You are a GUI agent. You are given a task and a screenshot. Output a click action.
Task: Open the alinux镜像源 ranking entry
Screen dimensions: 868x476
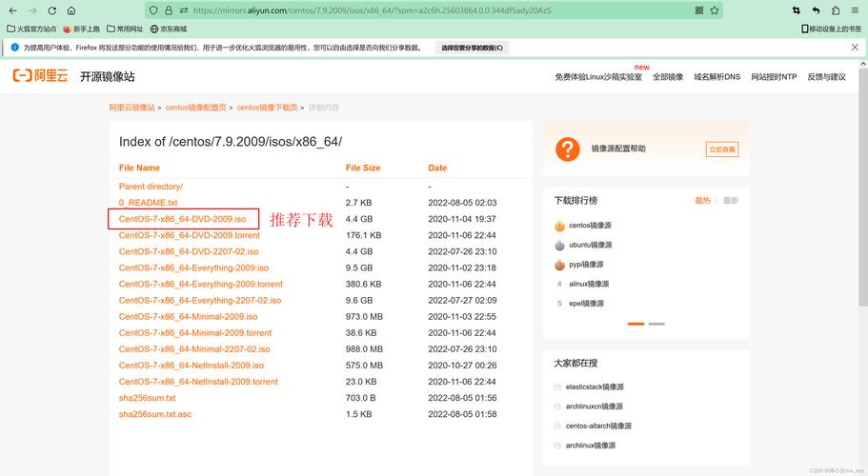pos(589,284)
